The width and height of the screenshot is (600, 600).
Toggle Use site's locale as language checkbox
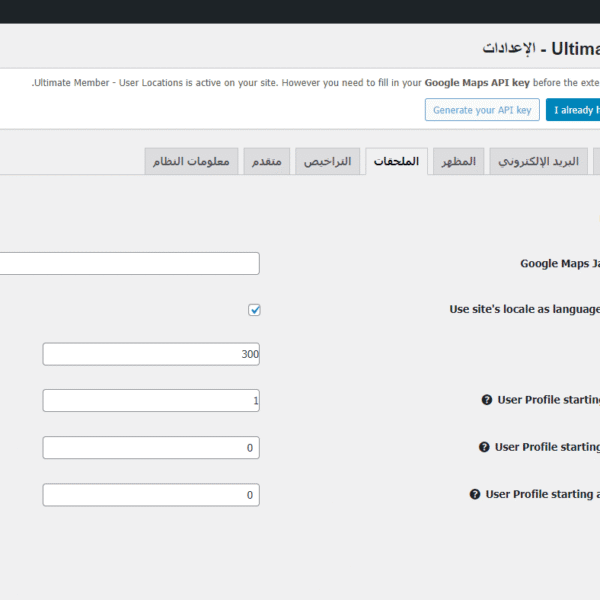[x=254, y=310]
